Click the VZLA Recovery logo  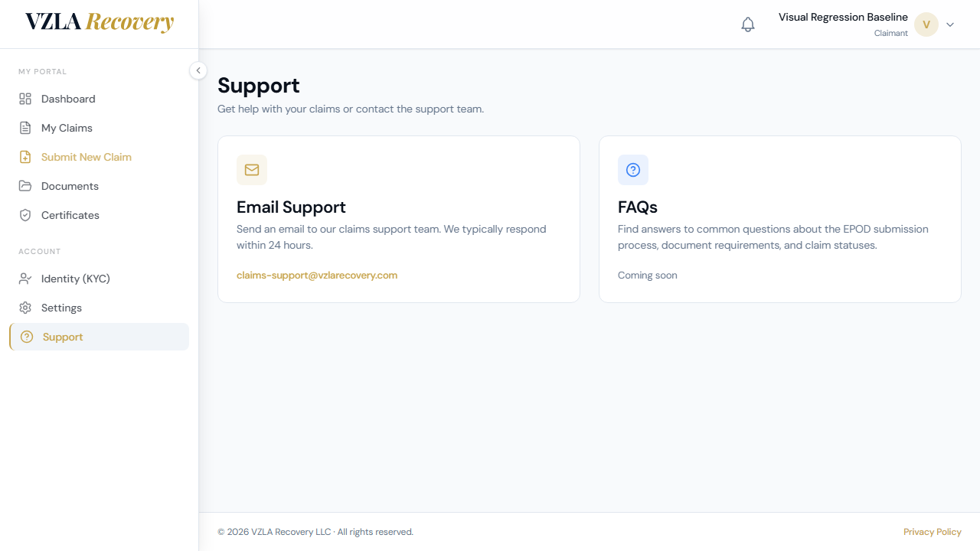pyautogui.click(x=100, y=22)
